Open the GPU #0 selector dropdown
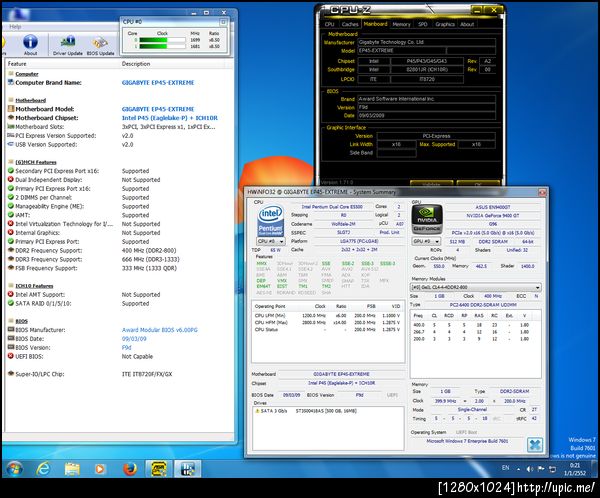The width and height of the screenshot is (600, 498). 426,241
